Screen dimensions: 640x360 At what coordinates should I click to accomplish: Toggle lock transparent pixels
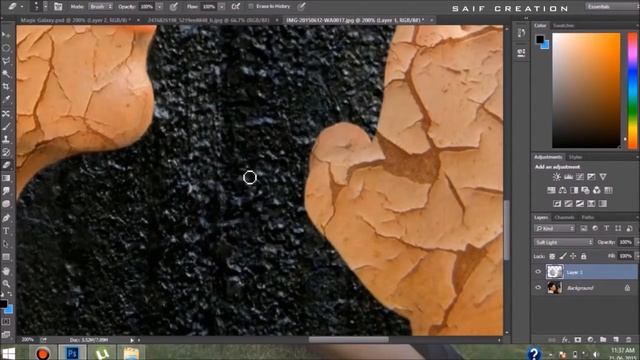[552, 256]
